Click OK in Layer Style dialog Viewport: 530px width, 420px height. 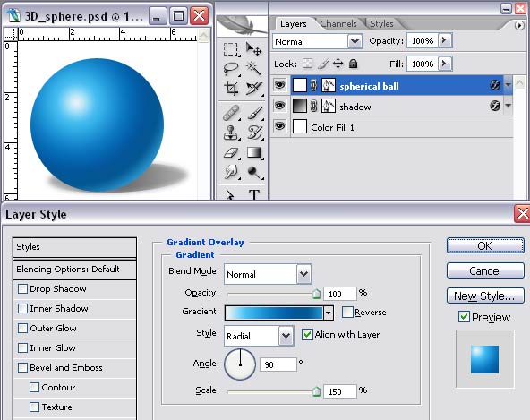tap(485, 246)
